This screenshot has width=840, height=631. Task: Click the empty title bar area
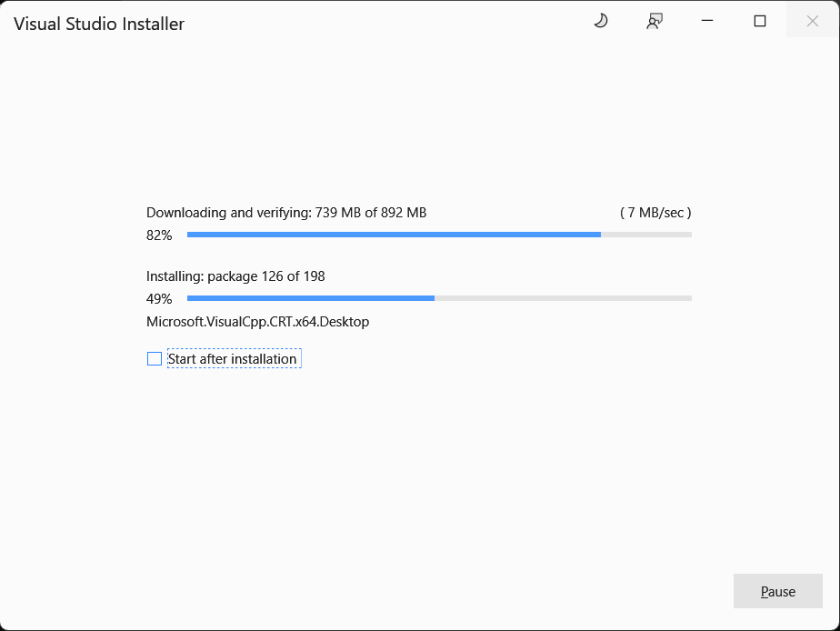pos(382,22)
